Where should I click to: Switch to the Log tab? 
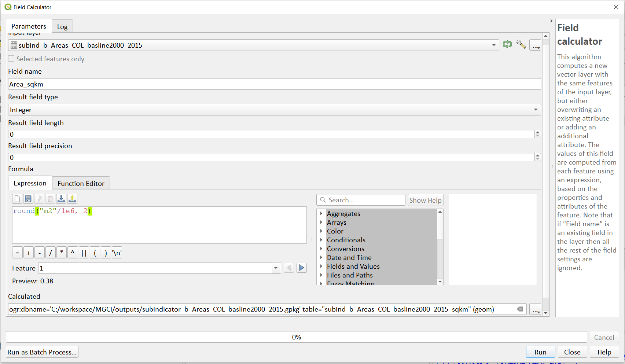pos(62,26)
